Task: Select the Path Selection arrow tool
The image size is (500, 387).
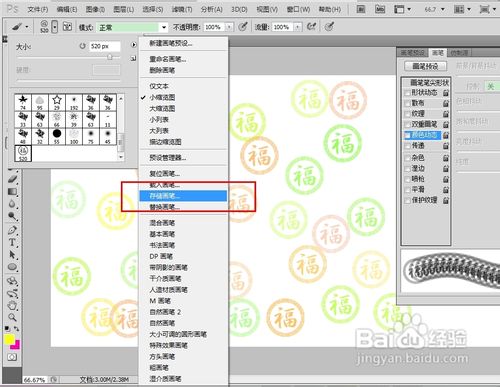Action: (12, 255)
